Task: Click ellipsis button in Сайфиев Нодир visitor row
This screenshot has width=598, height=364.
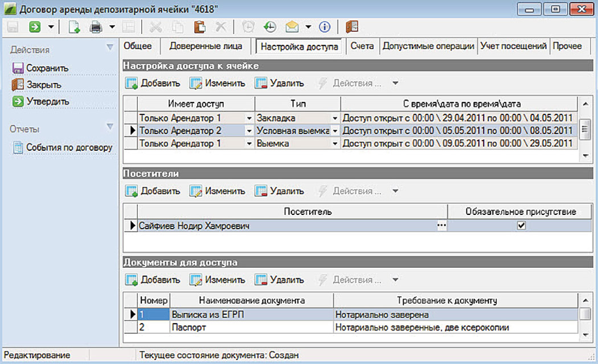Action: pyautogui.click(x=441, y=226)
